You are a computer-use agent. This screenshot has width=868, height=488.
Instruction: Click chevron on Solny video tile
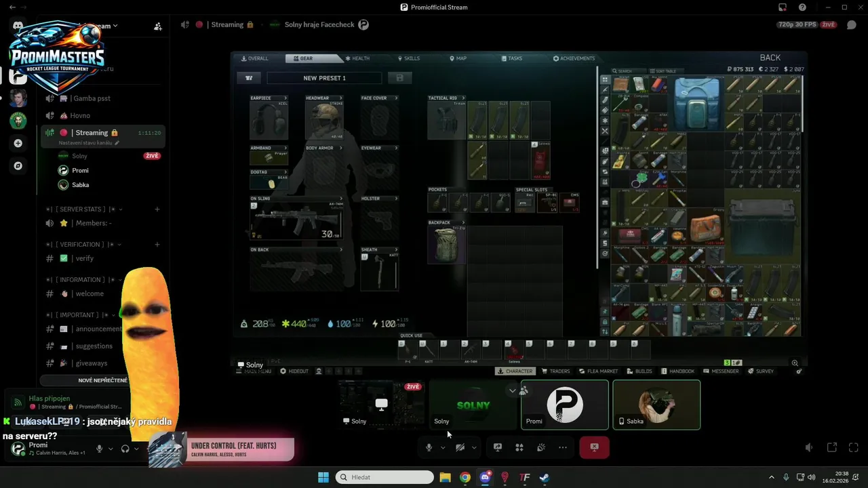pos(512,390)
